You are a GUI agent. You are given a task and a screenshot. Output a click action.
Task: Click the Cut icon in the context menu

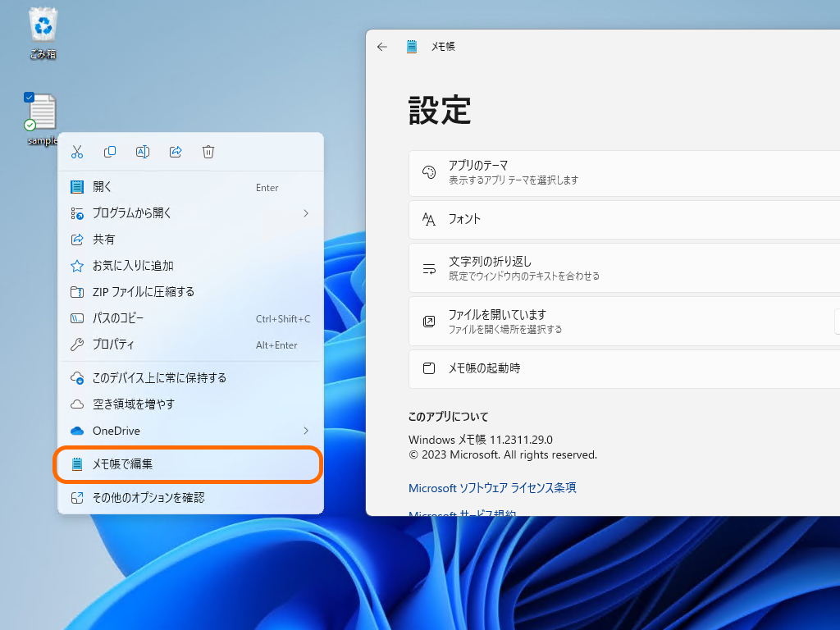coord(77,152)
